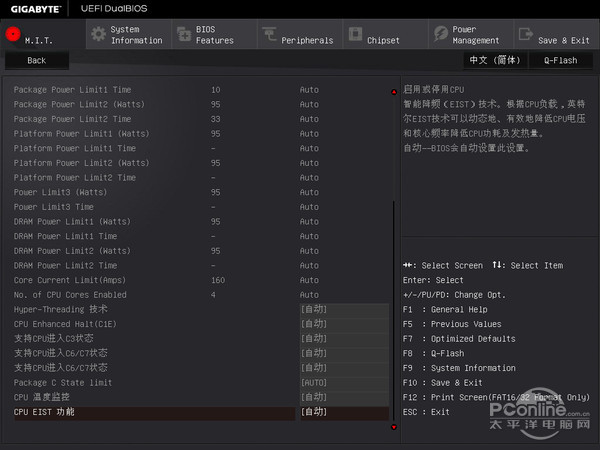Viewport: 600px width, 450px height.
Task: Click the Power Management plug icon
Action: tap(441, 34)
